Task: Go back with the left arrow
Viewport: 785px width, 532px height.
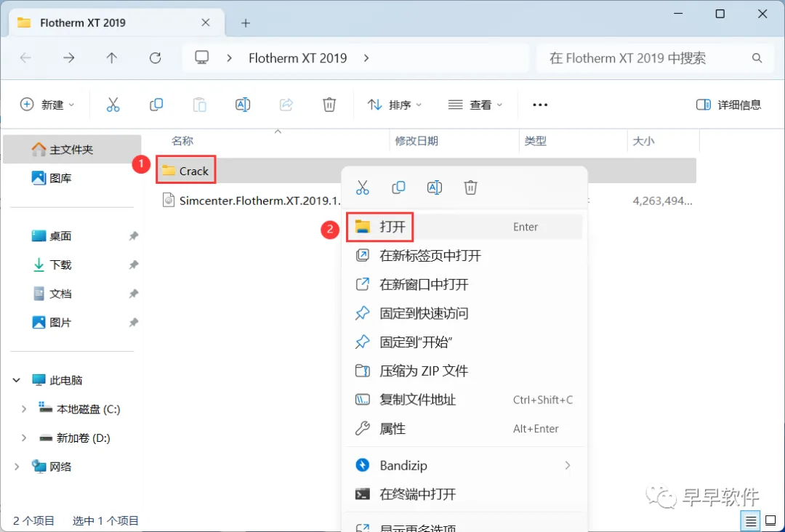Action: pos(25,58)
